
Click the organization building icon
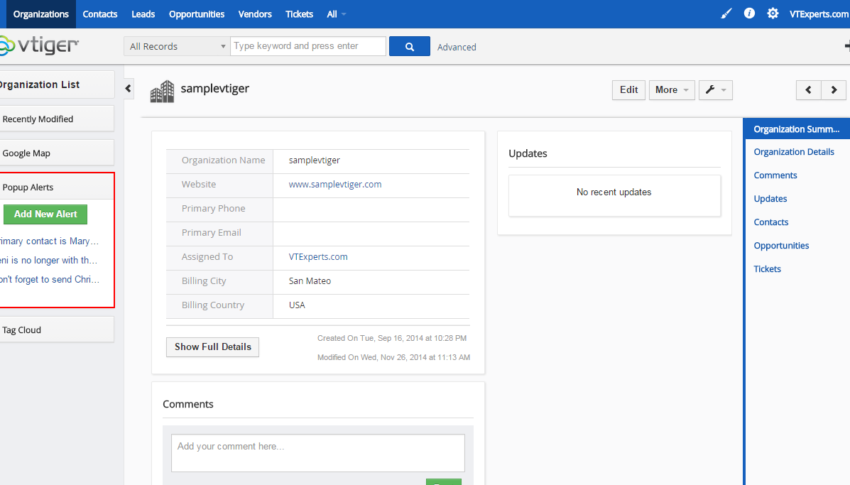coord(162,91)
